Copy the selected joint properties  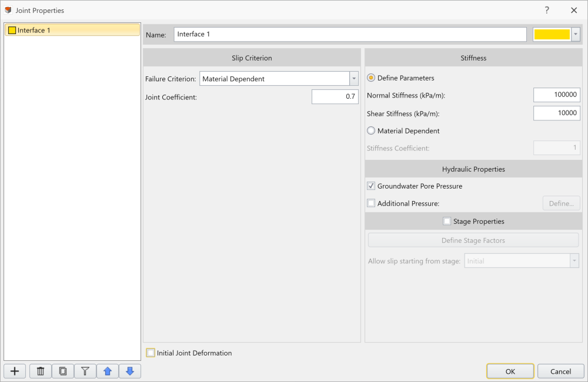point(63,371)
